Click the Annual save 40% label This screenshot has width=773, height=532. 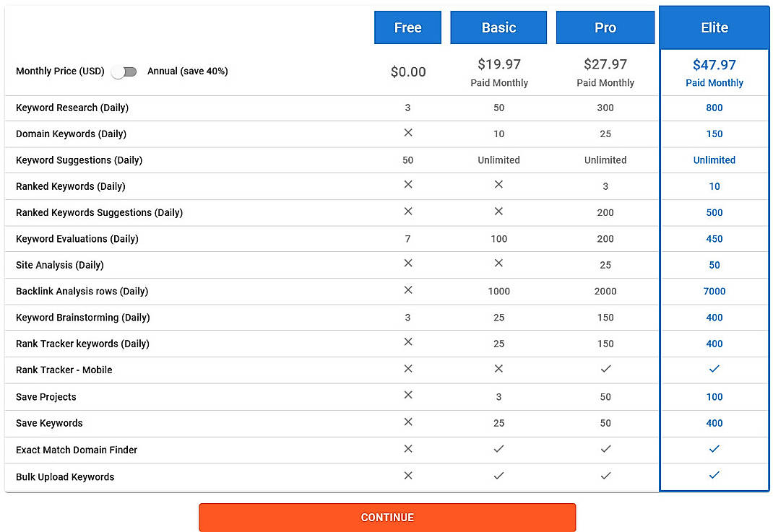tap(187, 71)
